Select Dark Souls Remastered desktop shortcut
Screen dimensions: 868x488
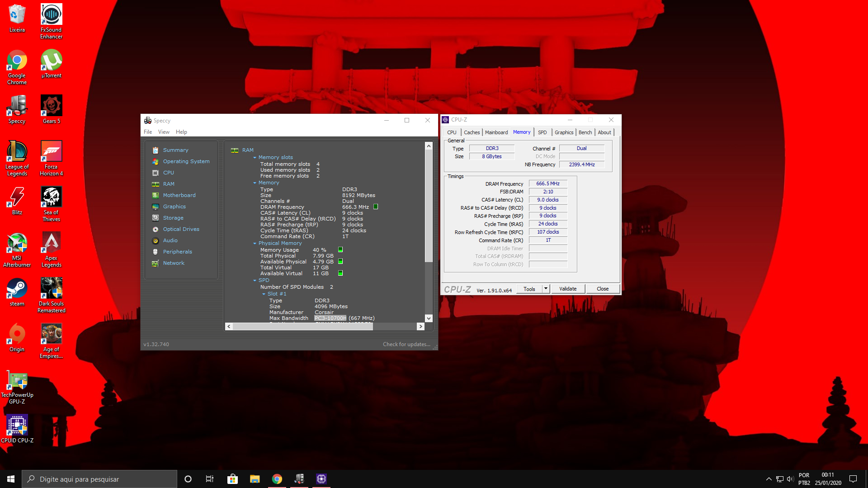tap(51, 296)
